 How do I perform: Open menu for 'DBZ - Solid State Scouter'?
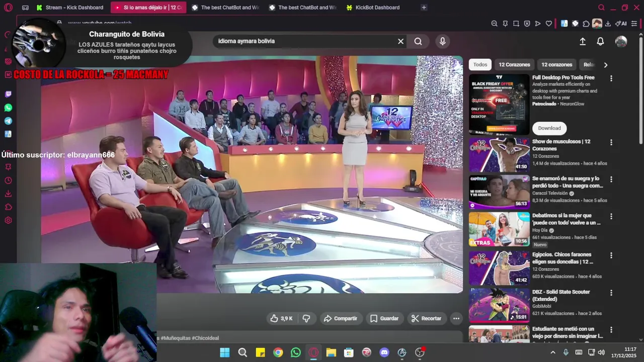[611, 293]
